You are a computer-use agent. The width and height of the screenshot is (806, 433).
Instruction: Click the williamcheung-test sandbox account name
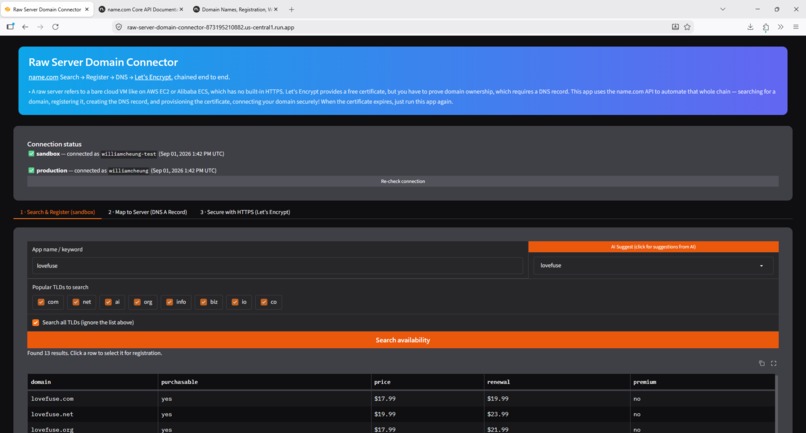tap(129, 154)
